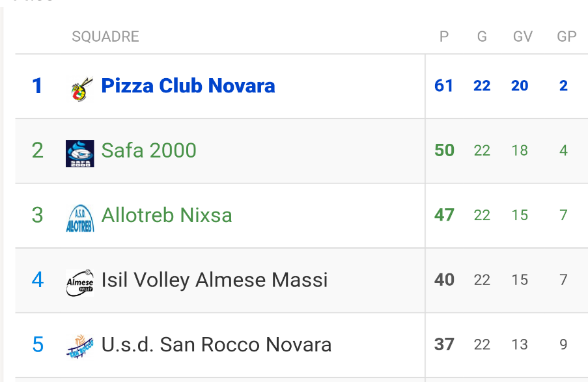Click the SQUADRE column header
This screenshot has width=588, height=382.
coord(105,36)
